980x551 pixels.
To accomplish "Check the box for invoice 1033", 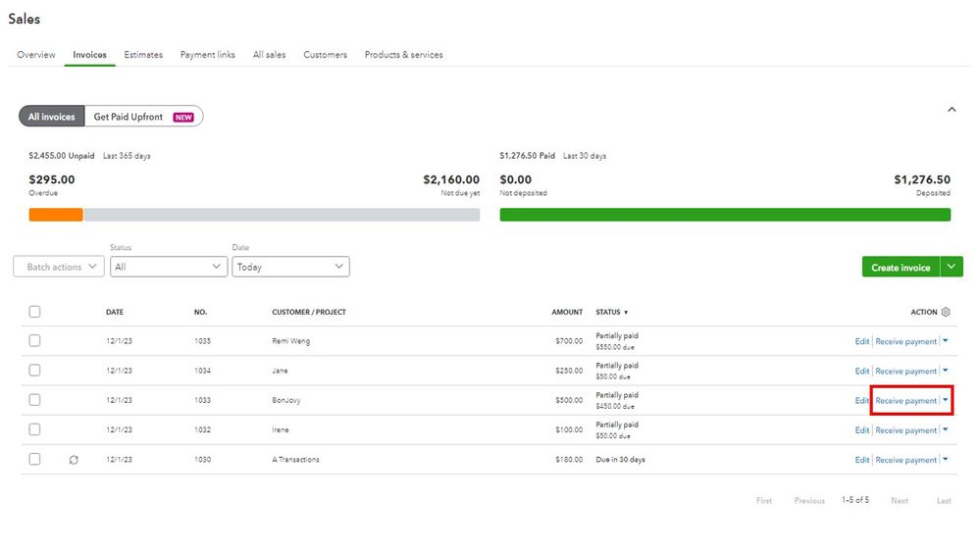I will tap(34, 400).
